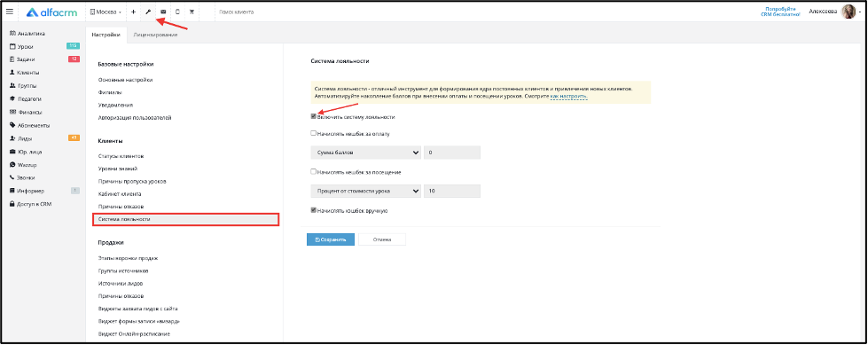Image resolution: width=868 pixels, height=345 pixels.
Task: Open Виджеты захвата лидов с сайта
Action: click(137, 309)
